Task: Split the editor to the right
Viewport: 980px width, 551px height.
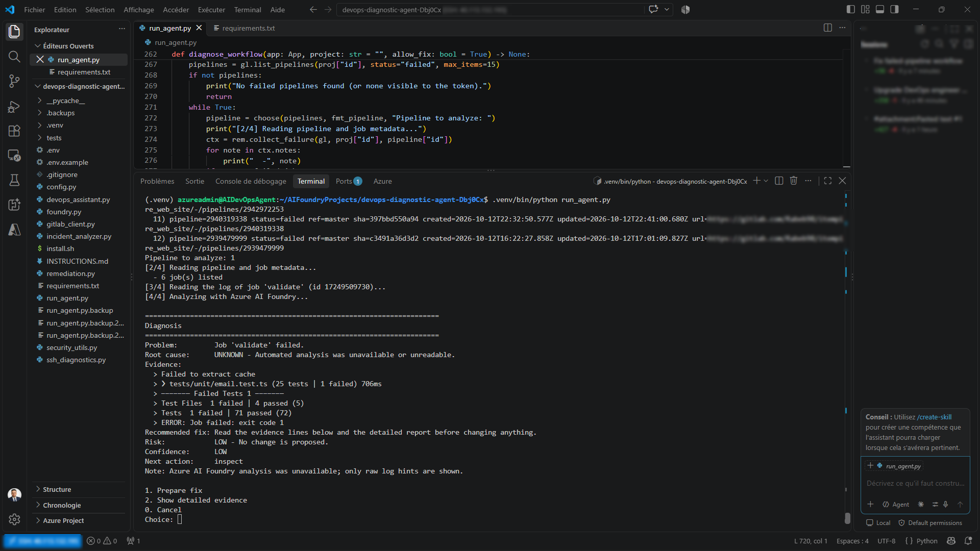Action: click(x=828, y=28)
